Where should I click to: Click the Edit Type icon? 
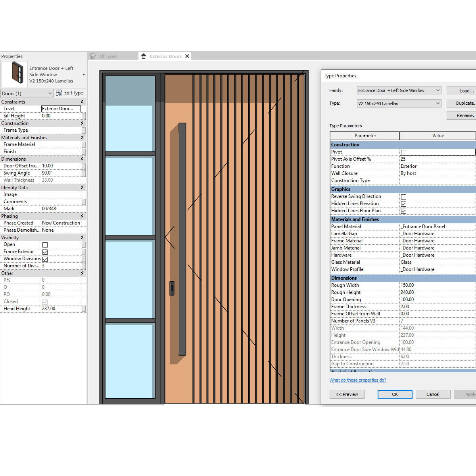tap(59, 93)
